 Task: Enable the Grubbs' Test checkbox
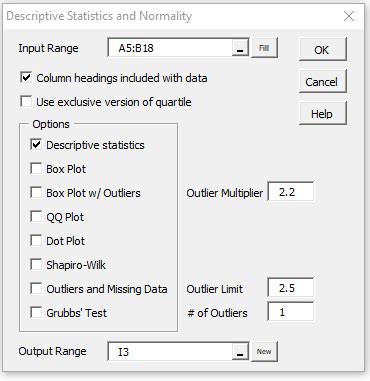[x=36, y=313]
